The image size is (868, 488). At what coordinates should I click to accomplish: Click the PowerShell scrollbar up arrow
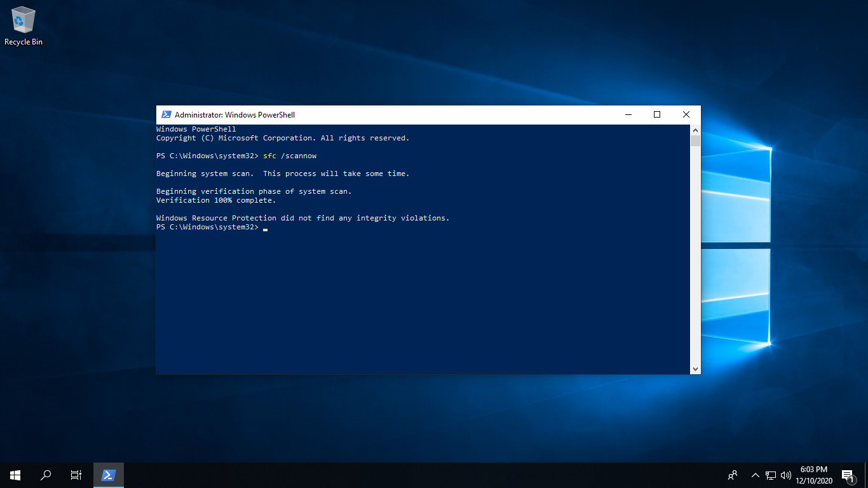[x=695, y=129]
